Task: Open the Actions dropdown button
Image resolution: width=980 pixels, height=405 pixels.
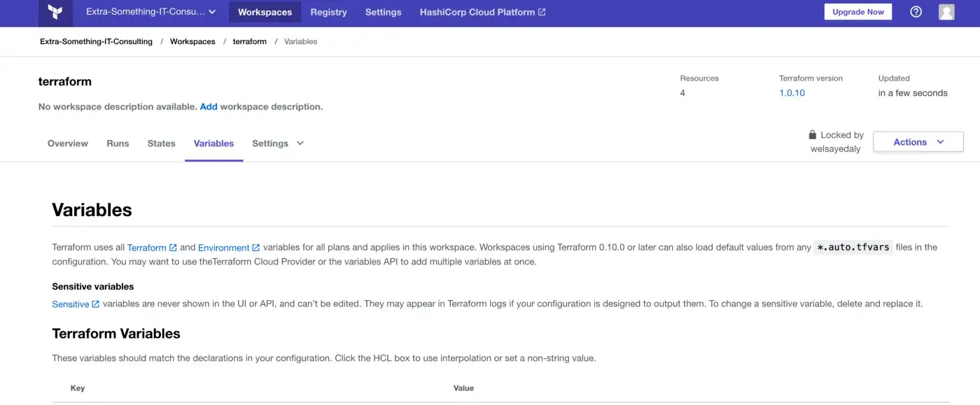Action: point(918,142)
